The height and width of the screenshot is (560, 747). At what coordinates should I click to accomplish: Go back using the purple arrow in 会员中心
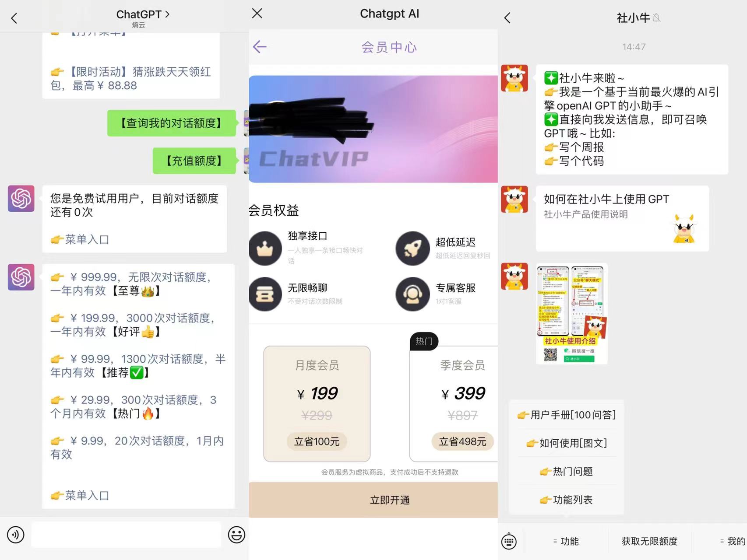(x=260, y=47)
